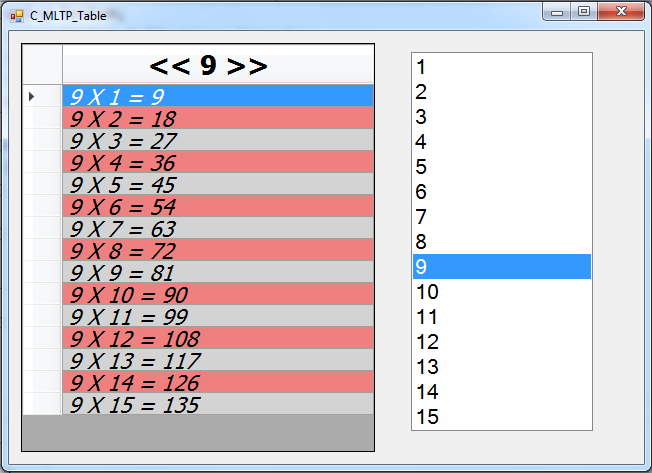Choose 7 in the number list

click(x=502, y=217)
